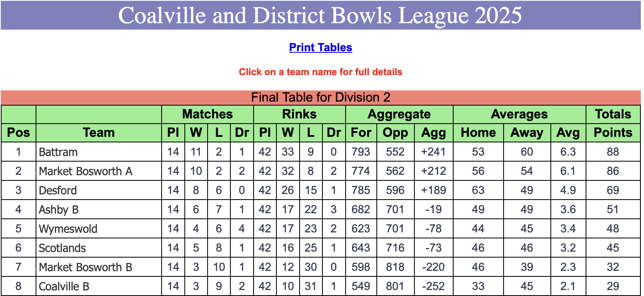Open Wymeswold team details

68,229
